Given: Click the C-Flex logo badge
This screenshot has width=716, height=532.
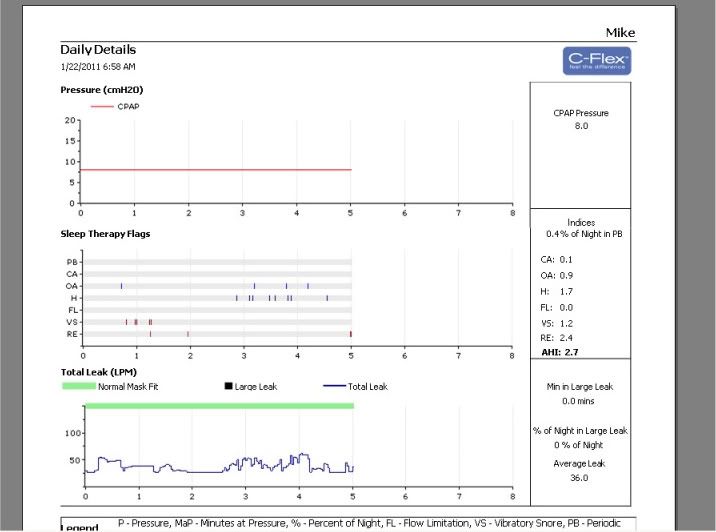Looking at the screenshot, I should point(596,62).
